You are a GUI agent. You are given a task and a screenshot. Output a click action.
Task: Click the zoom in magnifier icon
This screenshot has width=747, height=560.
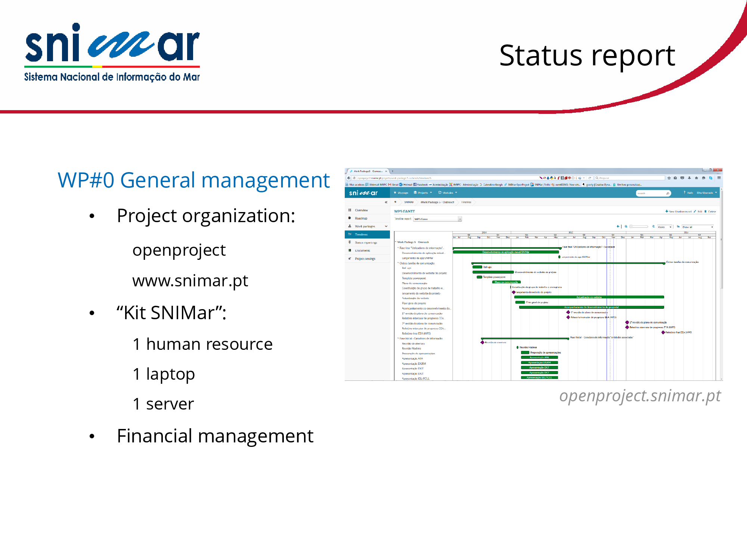click(653, 227)
